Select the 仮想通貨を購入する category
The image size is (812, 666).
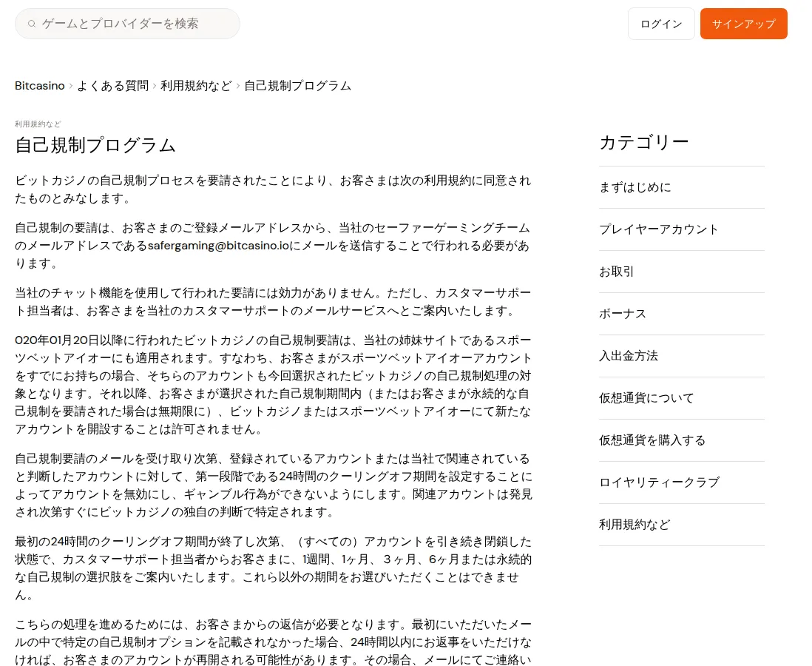click(682, 440)
